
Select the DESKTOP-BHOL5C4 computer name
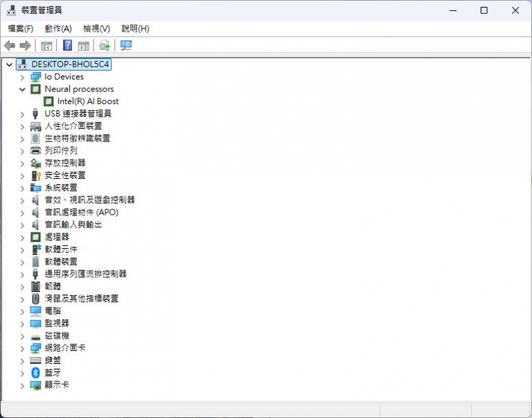(x=70, y=64)
